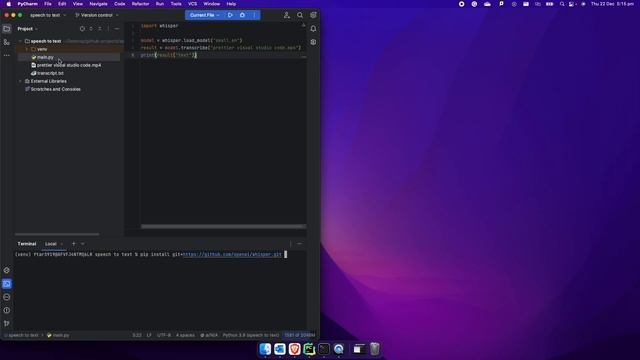This screenshot has width=640, height=360.
Task: Open Code With Me user icon
Action: [x=287, y=15]
